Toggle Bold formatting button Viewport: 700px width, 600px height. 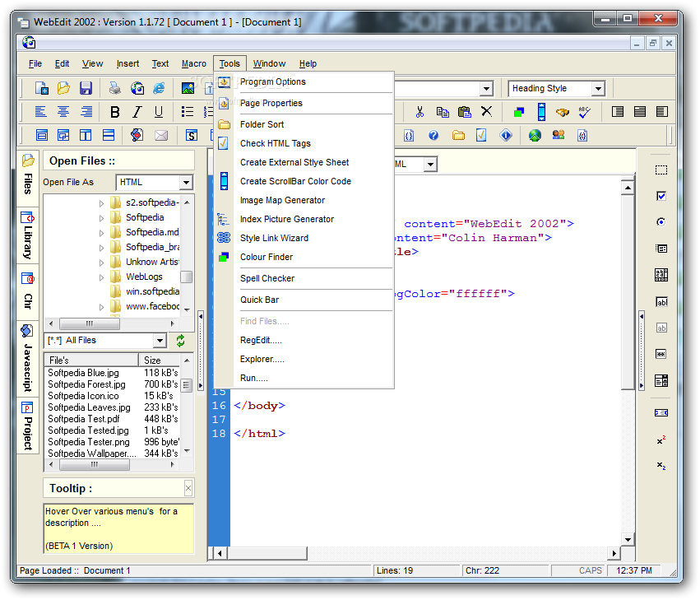point(114,112)
